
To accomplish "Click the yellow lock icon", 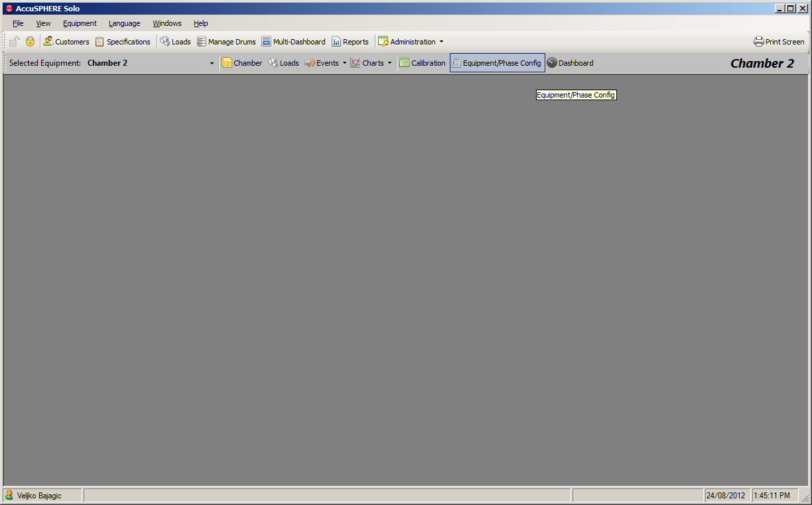I will [x=30, y=42].
